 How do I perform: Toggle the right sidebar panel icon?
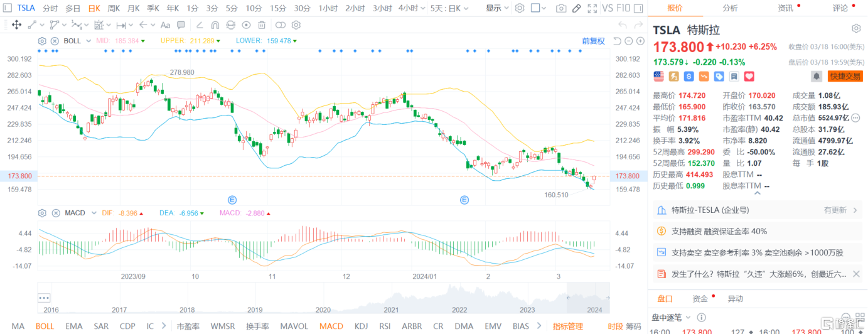tap(638, 8)
